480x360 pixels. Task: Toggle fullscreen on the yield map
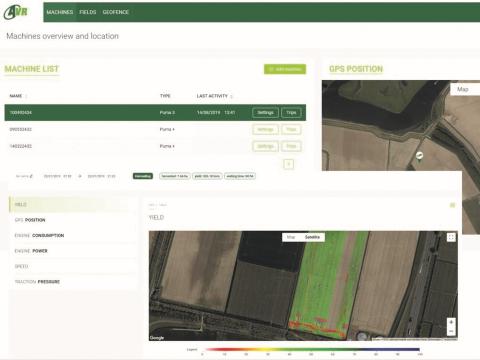[x=451, y=237]
